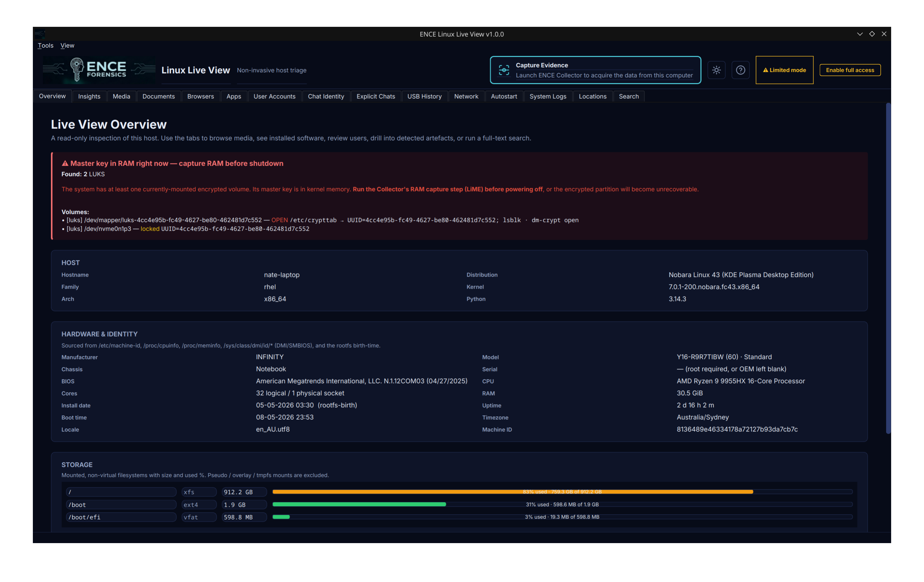Click the Machine ID value
The width and height of the screenshot is (924, 582).
(x=737, y=430)
